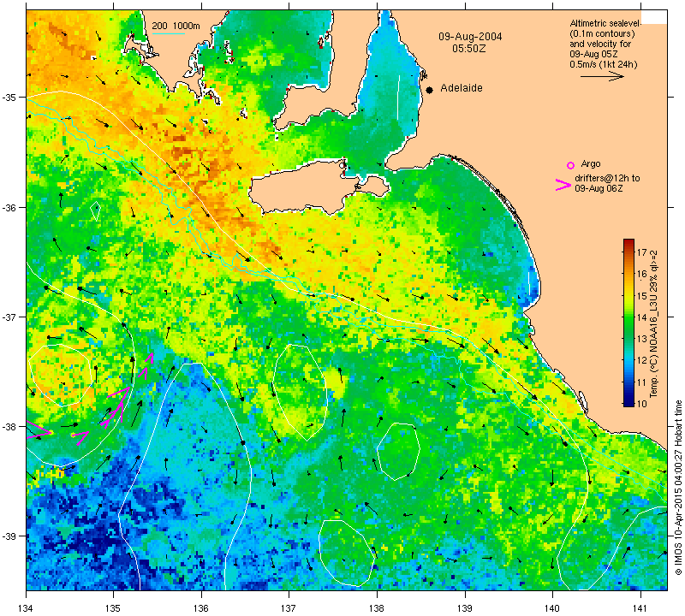Click the 'Argo' legend text

591,164
